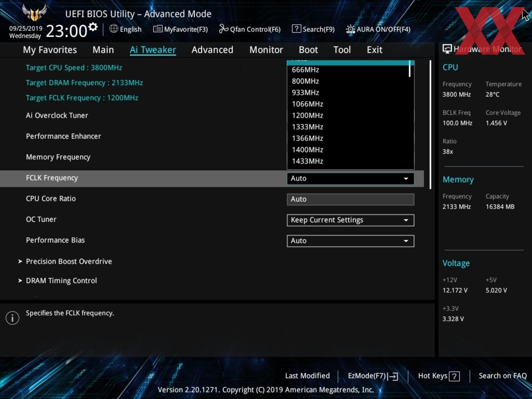Image resolution: width=532 pixels, height=399 pixels.
Task: Click Target DRAM Frequency : 2133MHz text
Action: 84,83
